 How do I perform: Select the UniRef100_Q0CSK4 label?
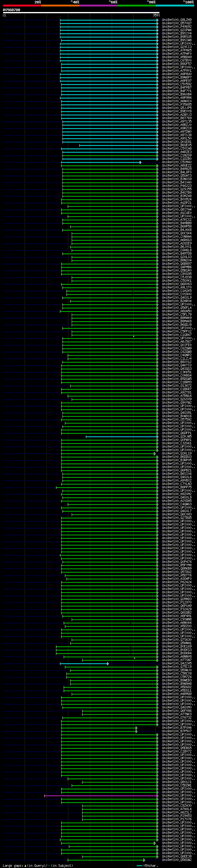pos(176,233)
